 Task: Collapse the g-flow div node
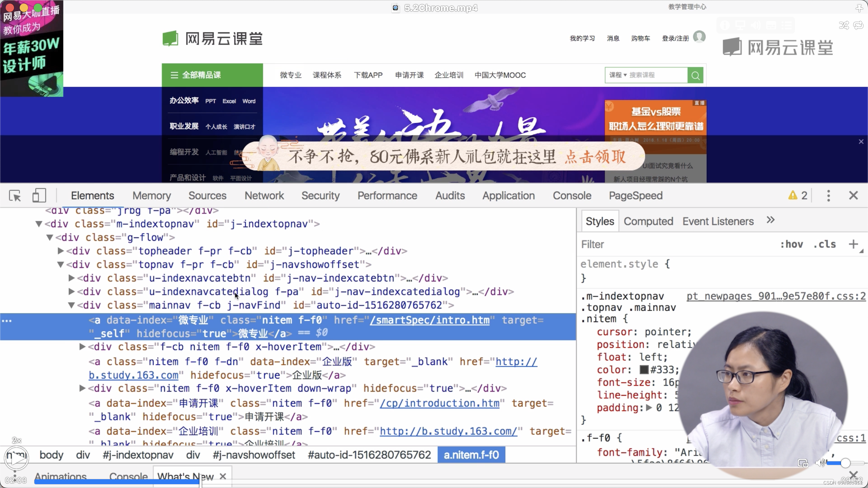49,237
